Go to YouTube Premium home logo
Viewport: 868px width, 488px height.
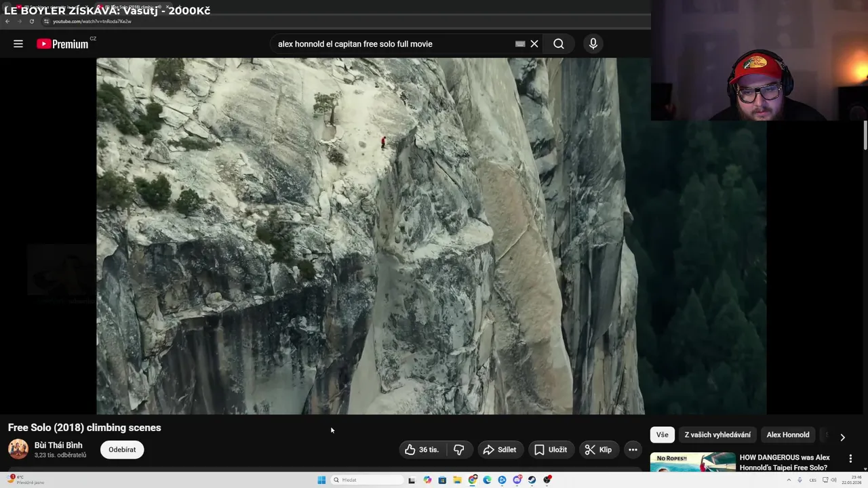click(62, 44)
